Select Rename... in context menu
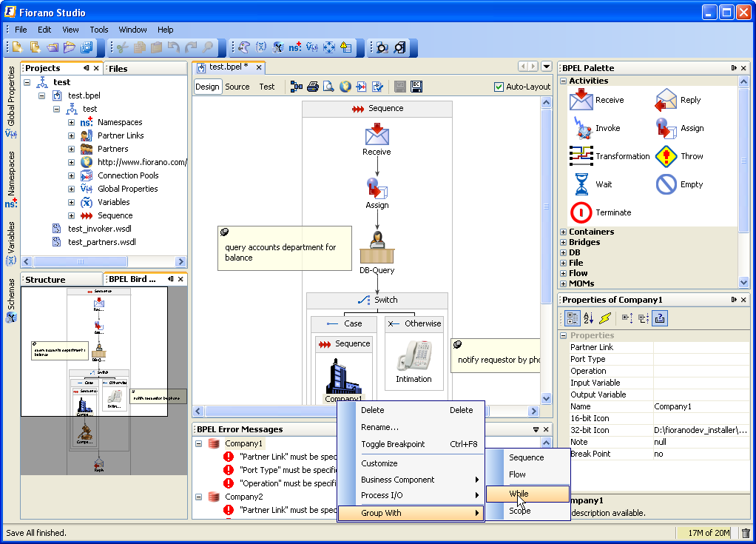This screenshot has height=544, width=756. [411, 427]
